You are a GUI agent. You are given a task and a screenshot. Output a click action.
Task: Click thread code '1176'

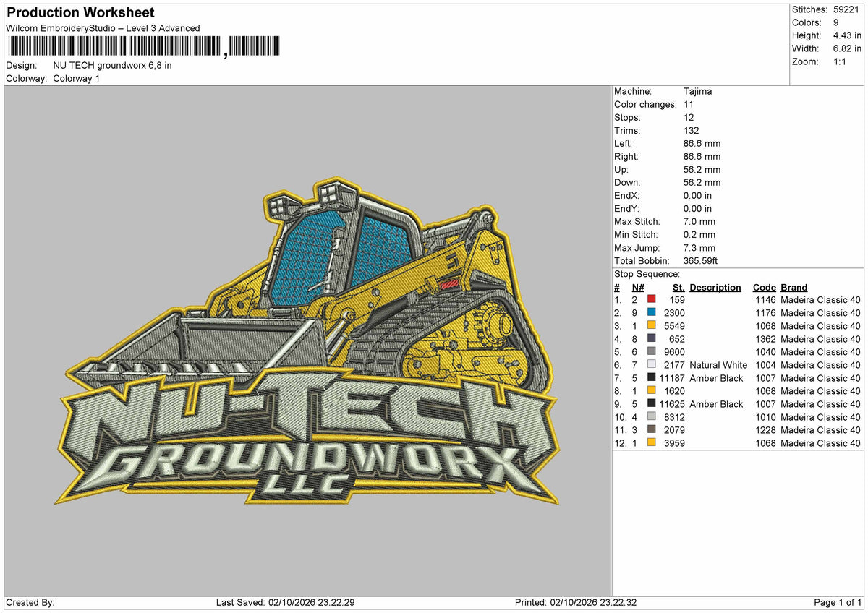(765, 313)
